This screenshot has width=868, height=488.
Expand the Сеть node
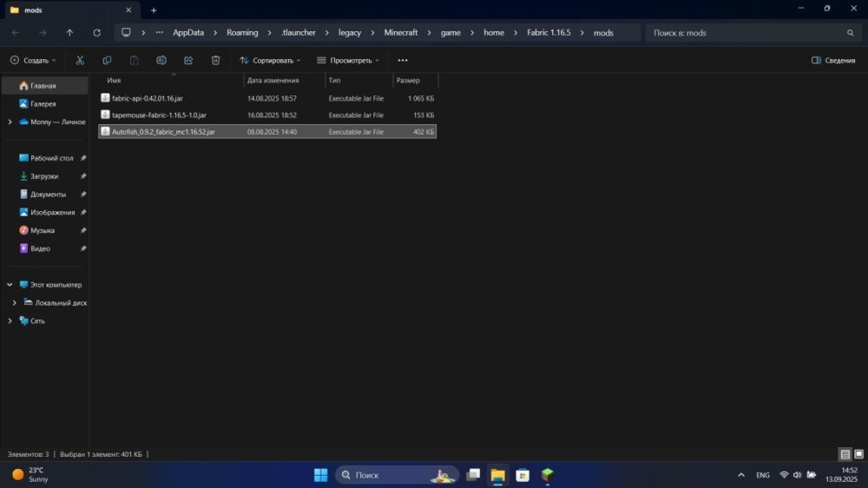click(x=10, y=320)
